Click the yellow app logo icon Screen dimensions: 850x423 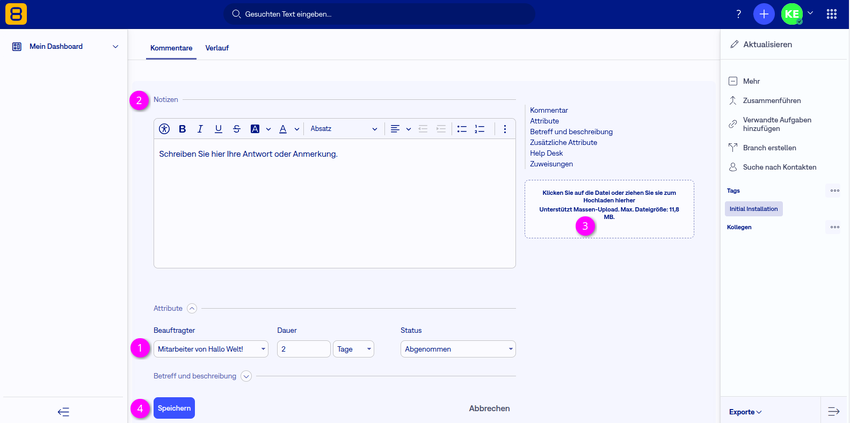click(16, 14)
